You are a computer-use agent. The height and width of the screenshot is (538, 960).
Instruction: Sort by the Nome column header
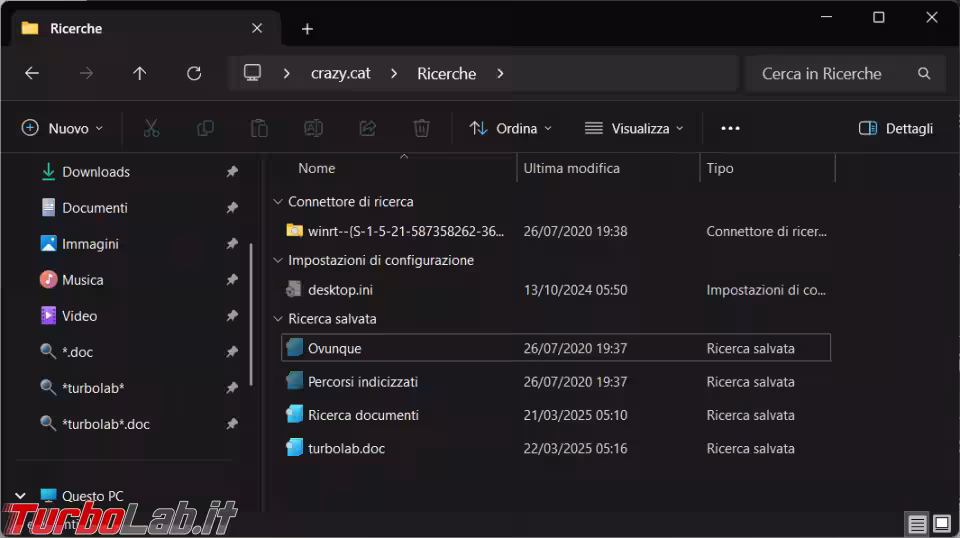click(317, 168)
